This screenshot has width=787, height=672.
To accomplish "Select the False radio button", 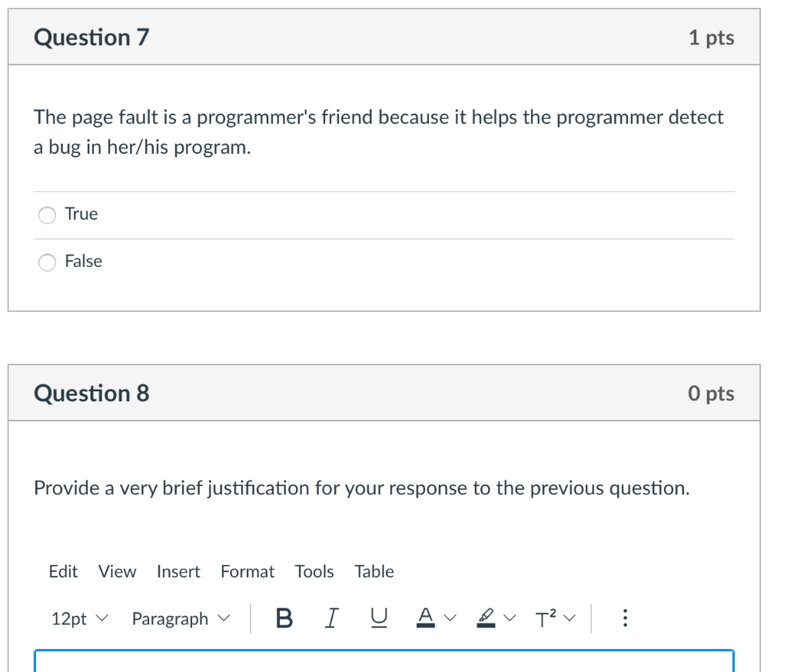I will tap(48, 263).
